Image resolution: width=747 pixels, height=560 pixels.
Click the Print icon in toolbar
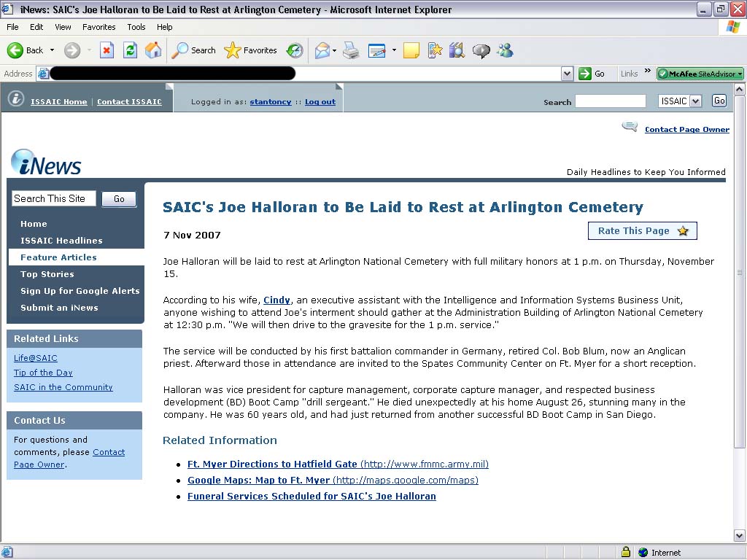[x=351, y=50]
